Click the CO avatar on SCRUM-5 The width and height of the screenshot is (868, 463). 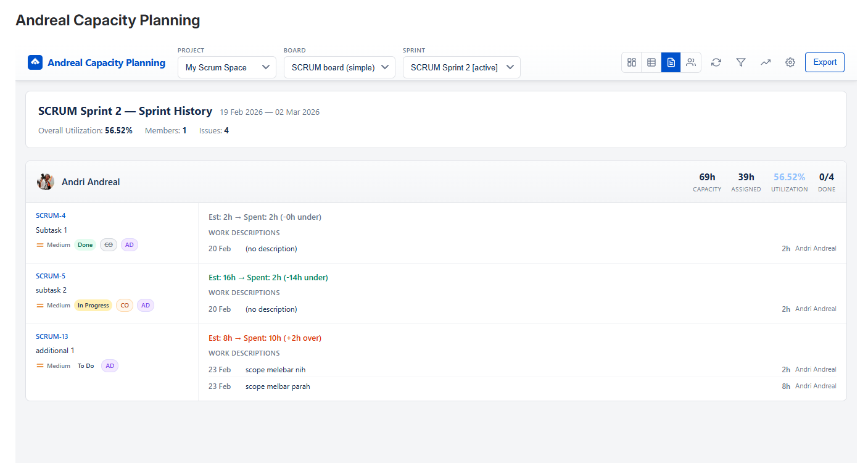coord(124,305)
